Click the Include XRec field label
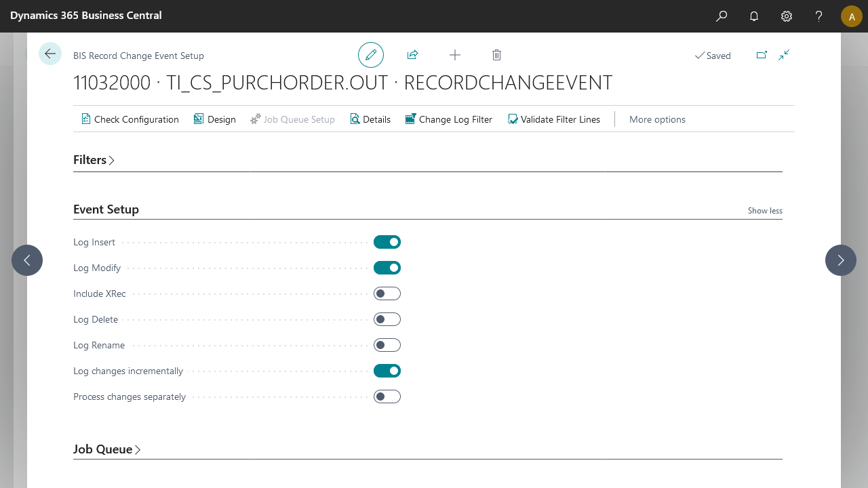 100,293
